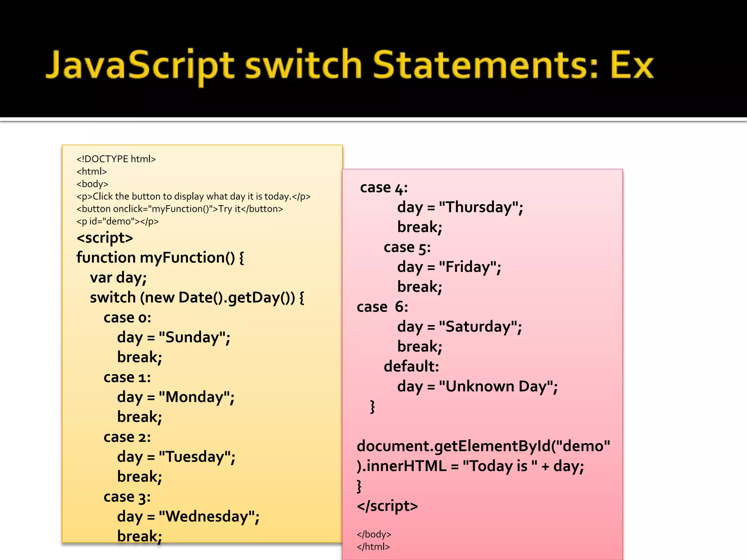This screenshot has height=560, width=747.
Task: Click the 'day = "Saturday";' line
Action: click(459, 327)
